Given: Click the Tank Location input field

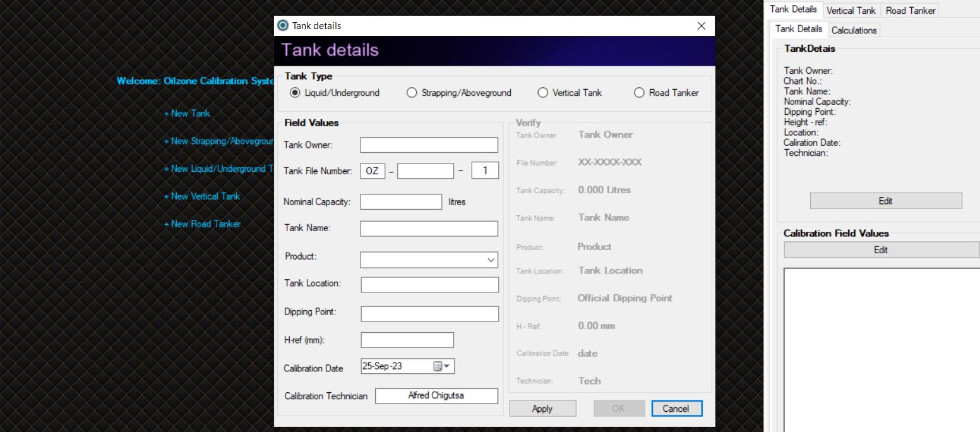Looking at the screenshot, I should pos(430,285).
